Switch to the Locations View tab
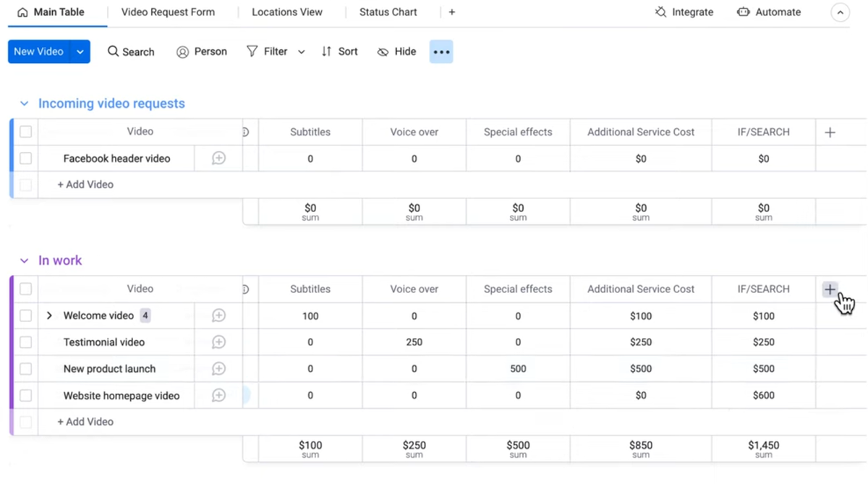 coord(287,12)
